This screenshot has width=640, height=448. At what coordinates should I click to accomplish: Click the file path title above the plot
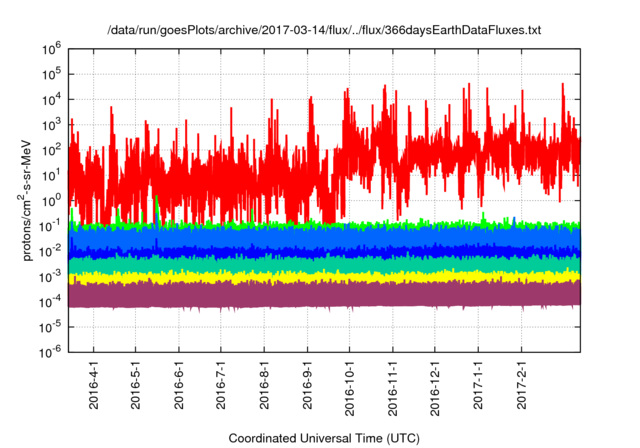[x=323, y=31]
